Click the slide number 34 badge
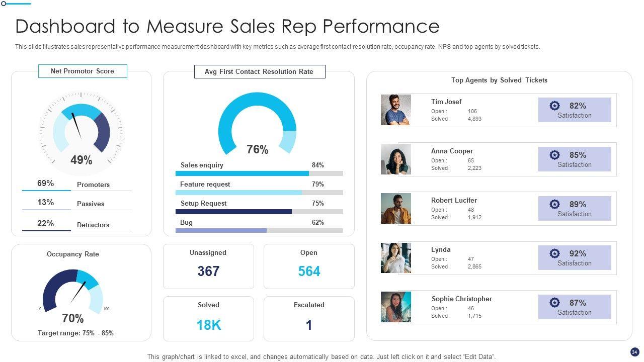The height and width of the screenshot is (362, 644). (634, 352)
